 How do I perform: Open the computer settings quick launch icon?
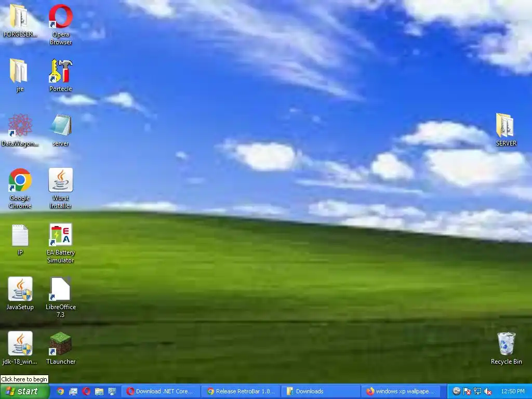[x=112, y=392]
